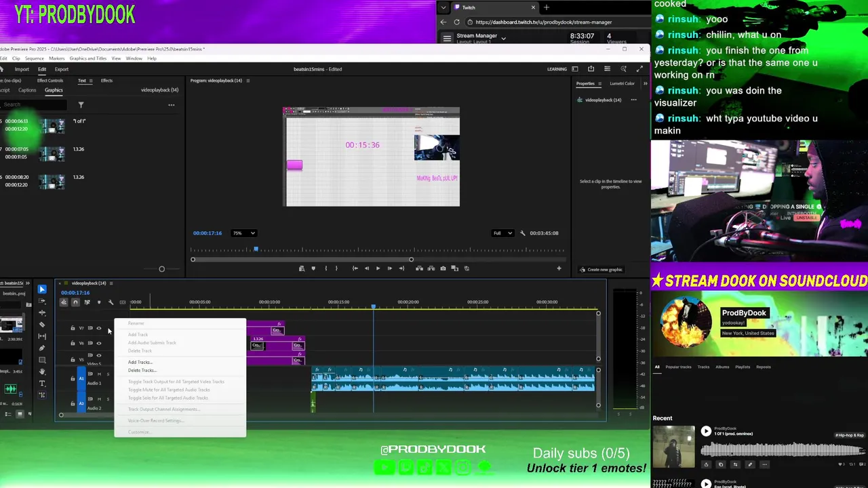Click the Import workspace button
Screen dimensions: 868x488
(x=22, y=69)
